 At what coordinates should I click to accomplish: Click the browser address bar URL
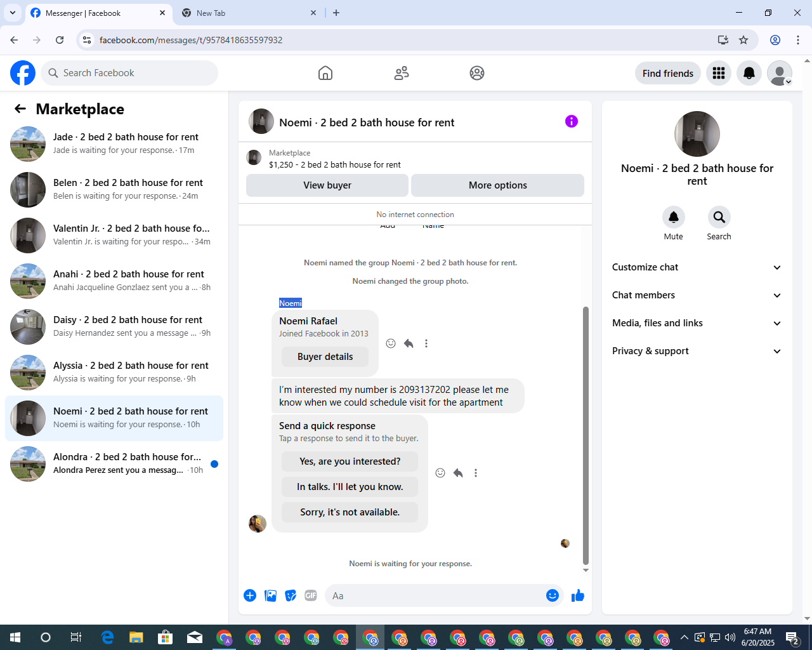(191, 40)
